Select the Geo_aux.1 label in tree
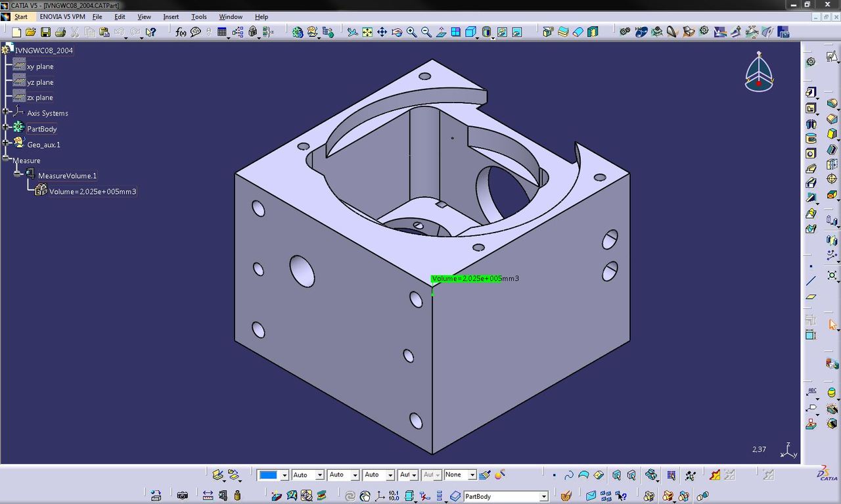Image resolution: width=841 pixels, height=504 pixels. tap(43, 145)
